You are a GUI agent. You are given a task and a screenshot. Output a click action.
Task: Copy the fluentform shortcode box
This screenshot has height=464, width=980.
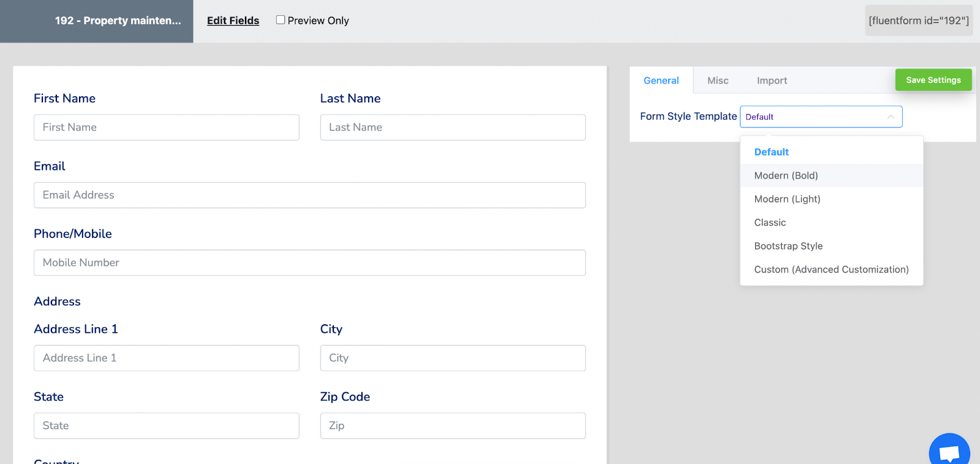(x=918, y=21)
